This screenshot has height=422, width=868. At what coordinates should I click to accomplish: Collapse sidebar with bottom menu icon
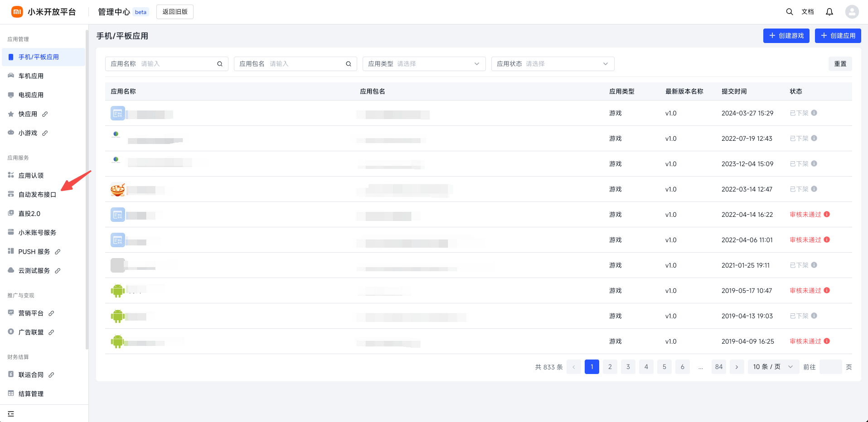(x=11, y=414)
